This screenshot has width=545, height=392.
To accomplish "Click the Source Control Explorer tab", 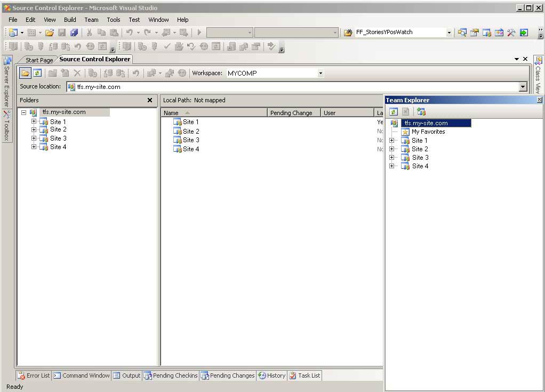I will tap(94, 59).
